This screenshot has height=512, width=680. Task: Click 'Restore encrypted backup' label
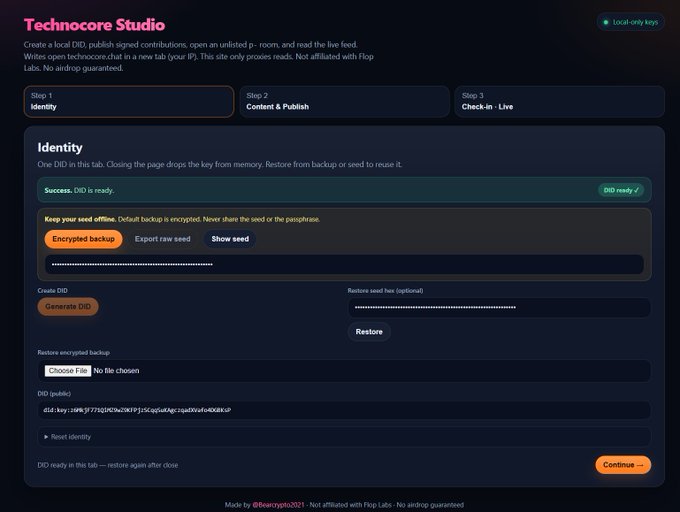coord(73,352)
